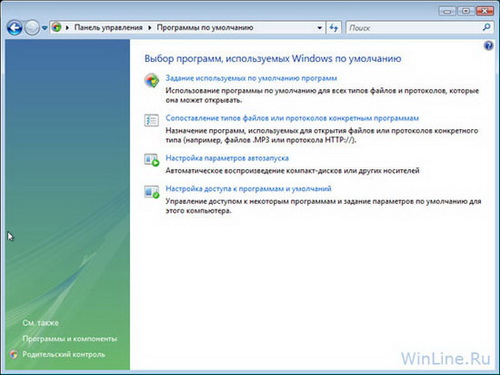Click the Back navigation arrow button
The height and width of the screenshot is (375, 500).
pos(15,28)
